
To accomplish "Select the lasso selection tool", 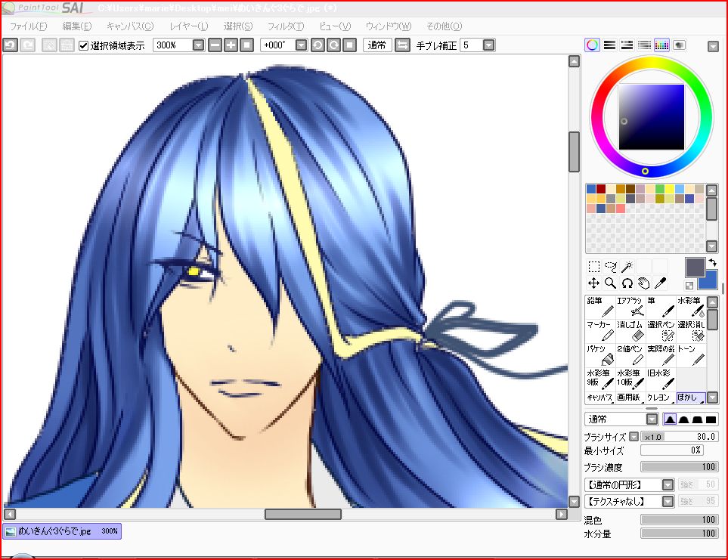I will pyautogui.click(x=611, y=266).
